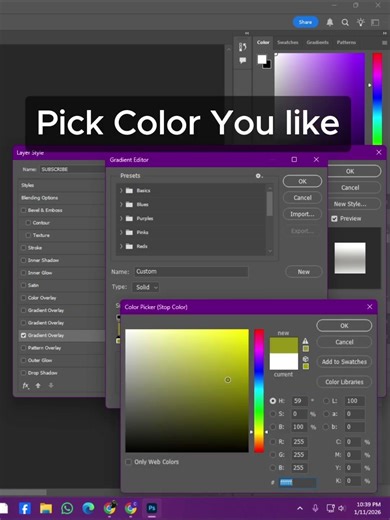Expand the Purples presets folder
Screen dimensions: 390x520
tap(121, 219)
